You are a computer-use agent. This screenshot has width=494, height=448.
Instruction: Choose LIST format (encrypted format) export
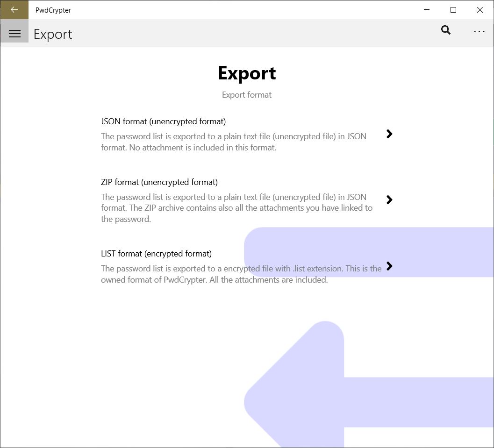tap(156, 253)
